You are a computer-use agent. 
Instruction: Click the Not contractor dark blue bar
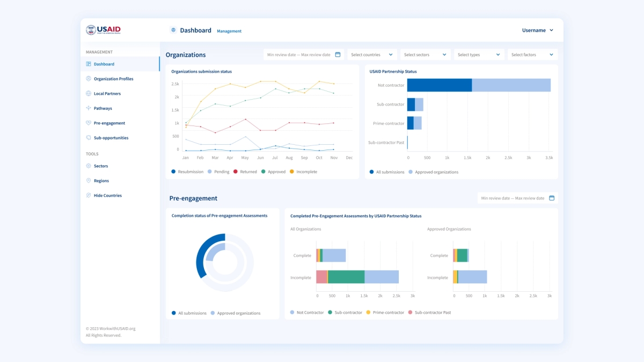click(439, 85)
